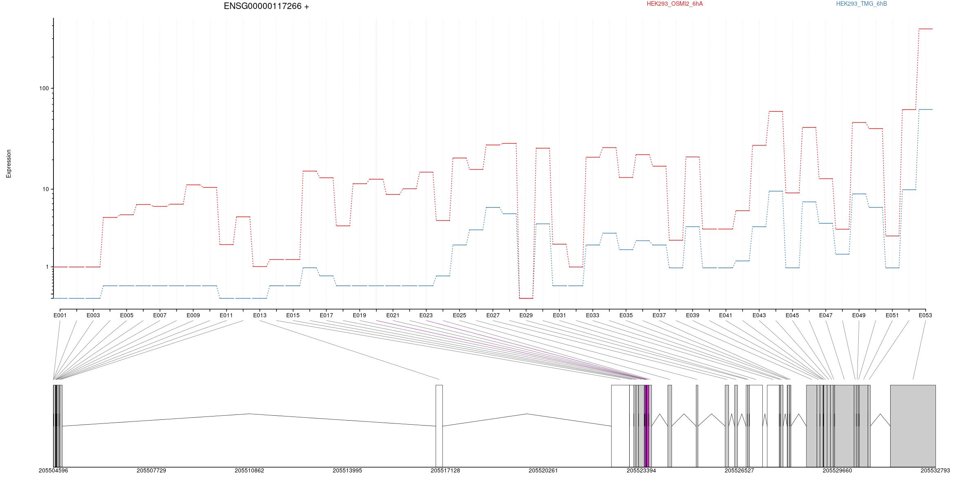Screen dimensions: 980x490
Task: Select exon label E037
Action: tap(659, 315)
